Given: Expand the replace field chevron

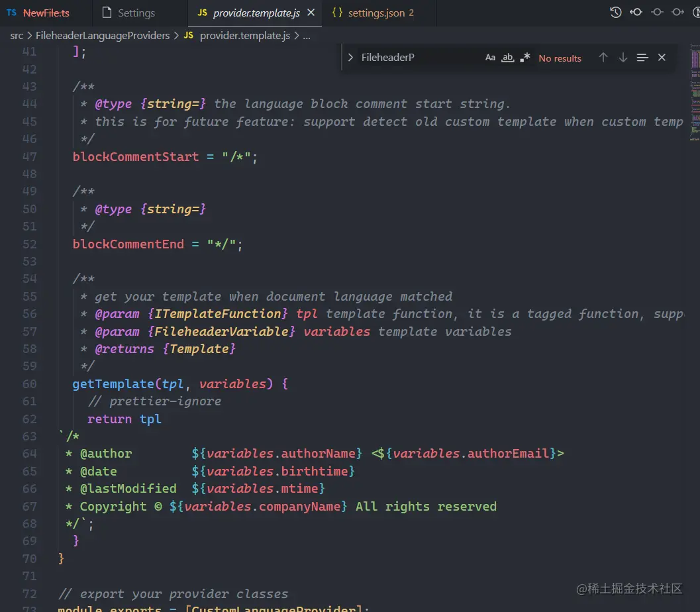Looking at the screenshot, I should coord(350,58).
